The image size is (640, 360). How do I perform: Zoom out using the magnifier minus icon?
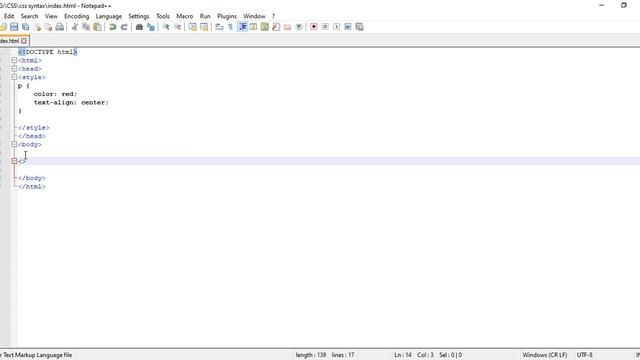click(177, 27)
